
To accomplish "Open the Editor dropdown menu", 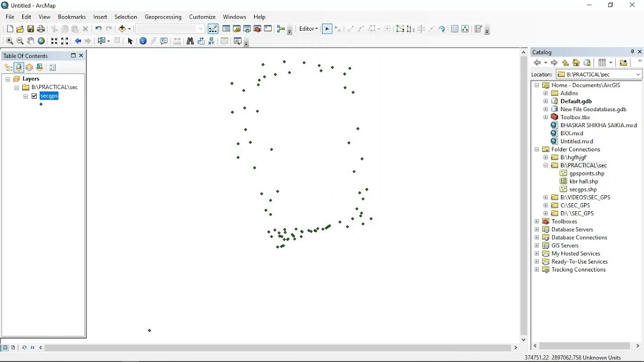I will click(x=308, y=29).
